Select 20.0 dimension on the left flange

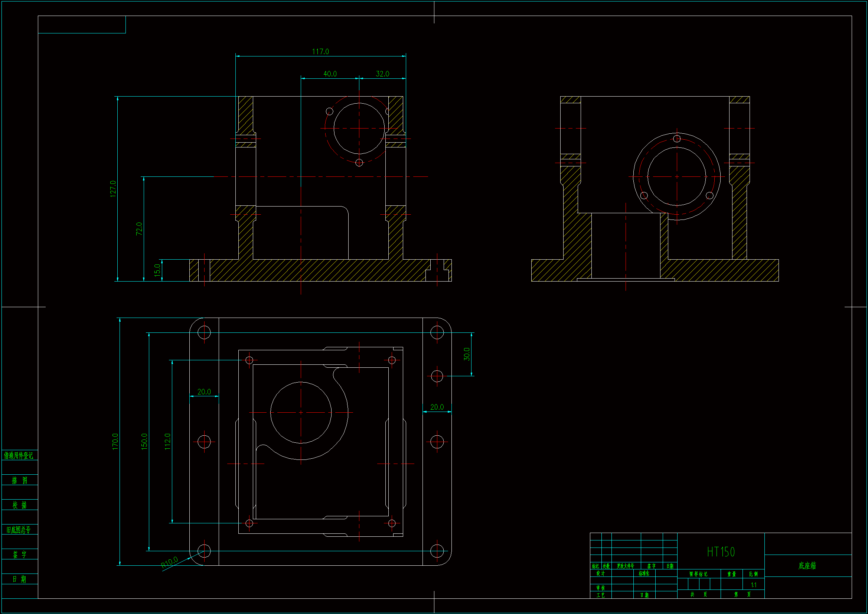[204, 392]
